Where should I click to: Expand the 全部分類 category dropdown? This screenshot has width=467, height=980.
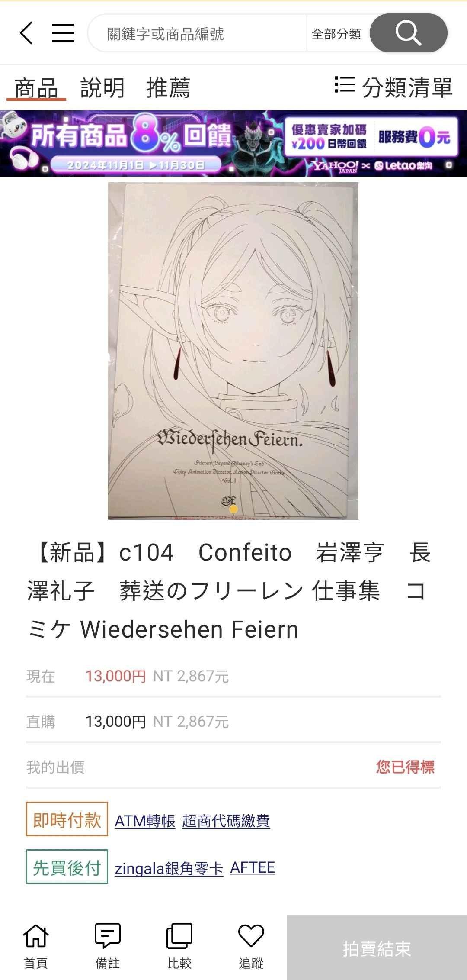[x=336, y=34]
